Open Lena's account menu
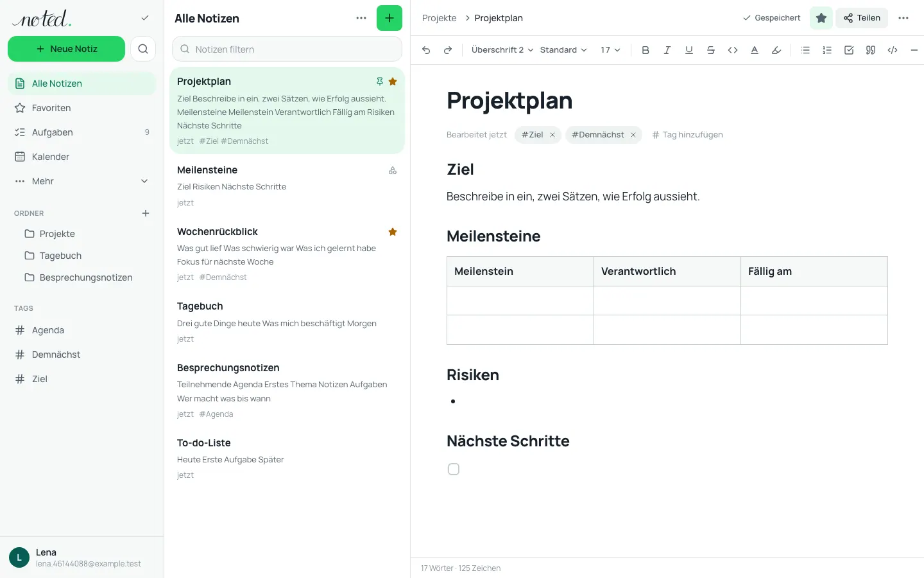The image size is (924, 578). pos(81,557)
